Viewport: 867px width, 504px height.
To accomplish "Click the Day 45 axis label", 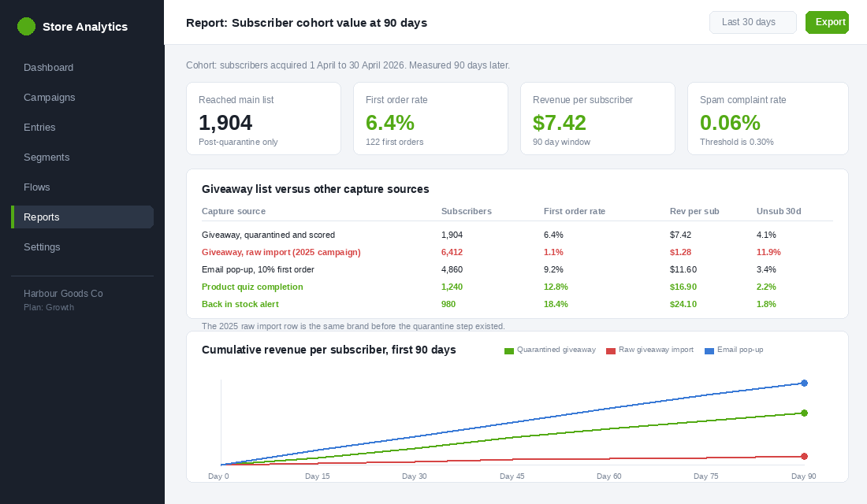I will pyautogui.click(x=512, y=476).
